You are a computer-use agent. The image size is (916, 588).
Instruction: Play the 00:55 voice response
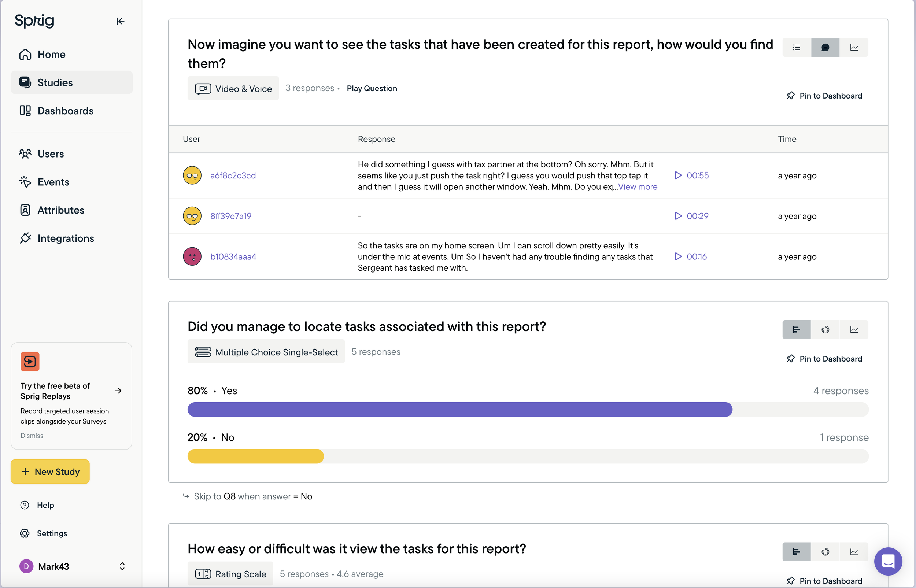click(x=678, y=175)
